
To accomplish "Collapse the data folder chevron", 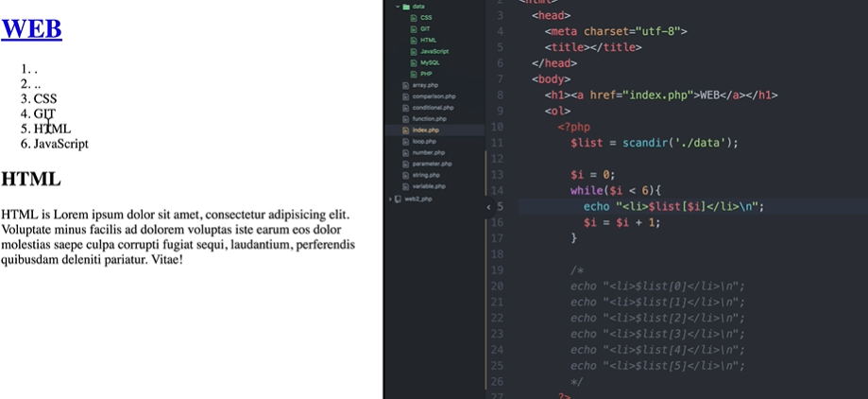I will pyautogui.click(x=398, y=7).
